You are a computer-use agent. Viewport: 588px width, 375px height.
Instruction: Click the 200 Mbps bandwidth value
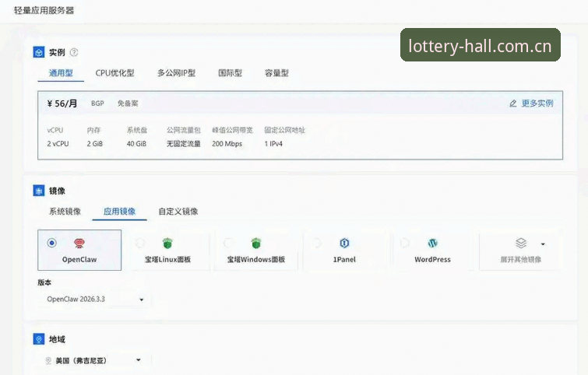click(x=227, y=144)
